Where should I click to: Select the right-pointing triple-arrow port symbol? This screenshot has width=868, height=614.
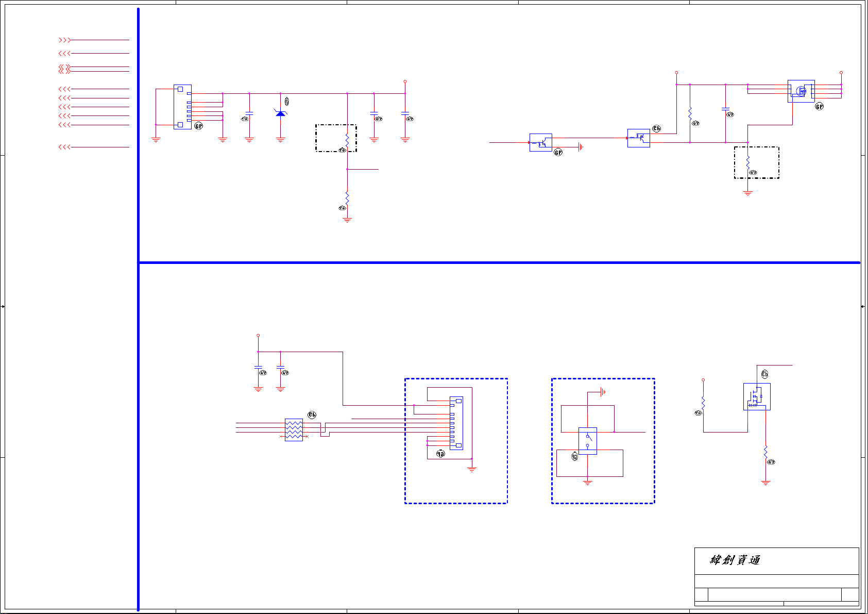64,40
